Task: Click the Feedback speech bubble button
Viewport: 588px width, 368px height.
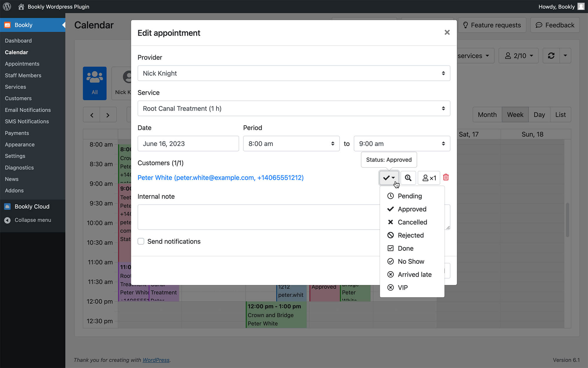Action: (555, 25)
